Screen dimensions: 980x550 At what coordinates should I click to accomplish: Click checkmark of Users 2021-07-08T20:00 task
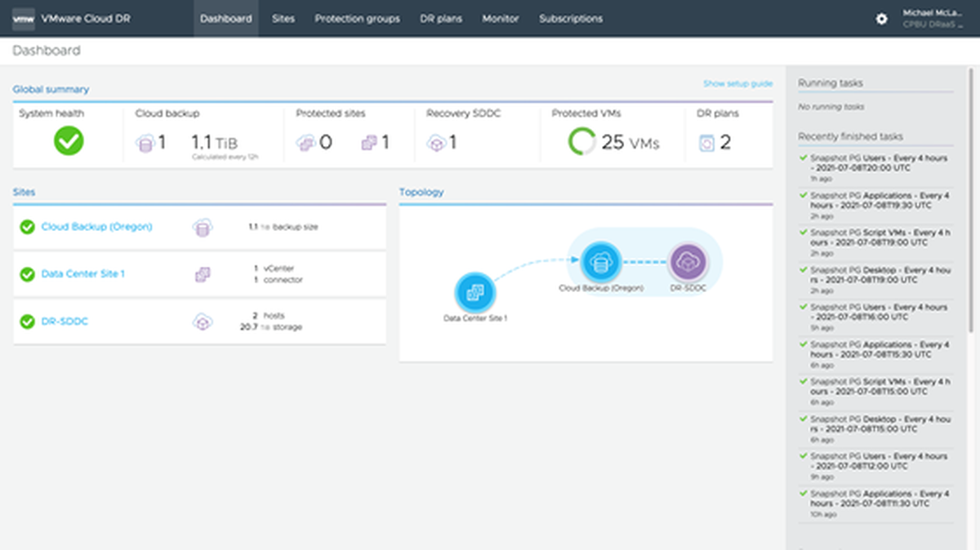(803, 158)
